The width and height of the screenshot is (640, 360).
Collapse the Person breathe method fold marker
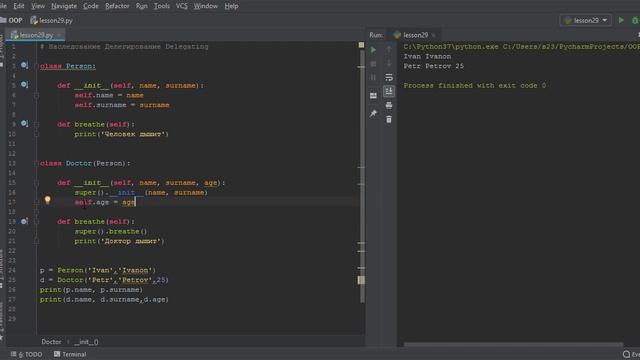pos(36,124)
